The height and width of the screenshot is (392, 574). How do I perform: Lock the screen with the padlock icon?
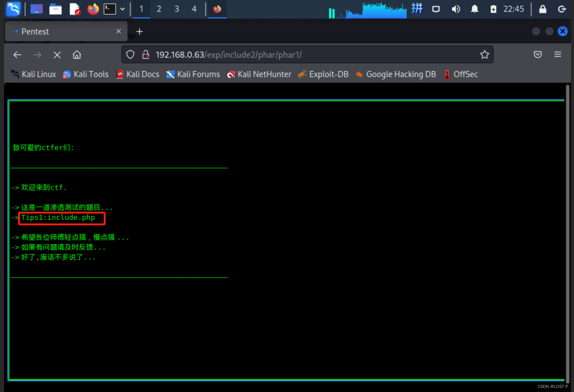[543, 9]
